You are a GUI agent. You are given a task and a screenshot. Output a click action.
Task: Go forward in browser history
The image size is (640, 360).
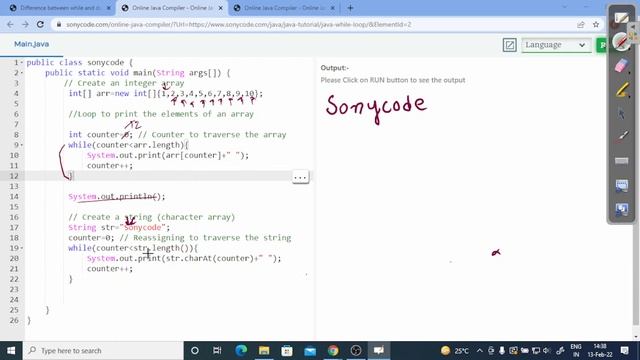(x=25, y=24)
